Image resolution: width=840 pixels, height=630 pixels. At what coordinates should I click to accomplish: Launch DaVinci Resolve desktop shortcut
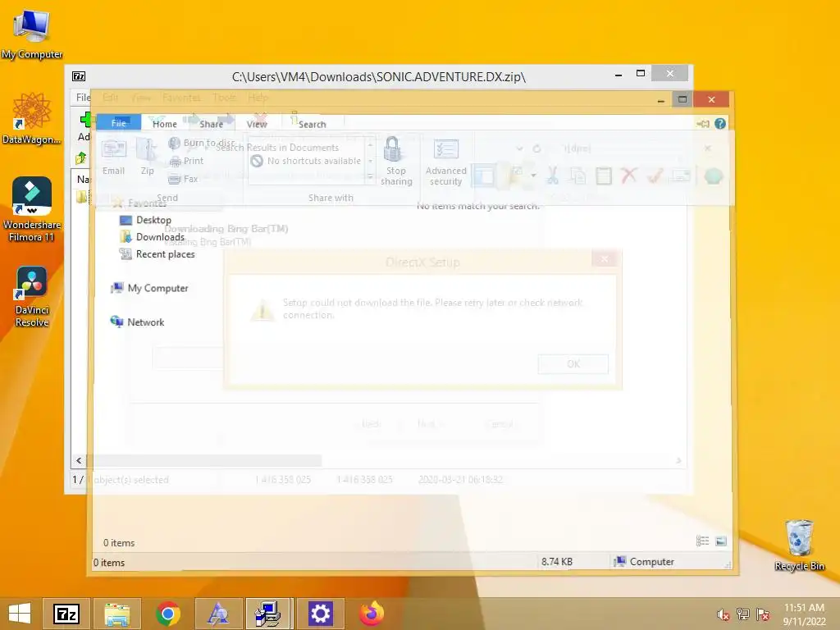pyautogui.click(x=32, y=296)
